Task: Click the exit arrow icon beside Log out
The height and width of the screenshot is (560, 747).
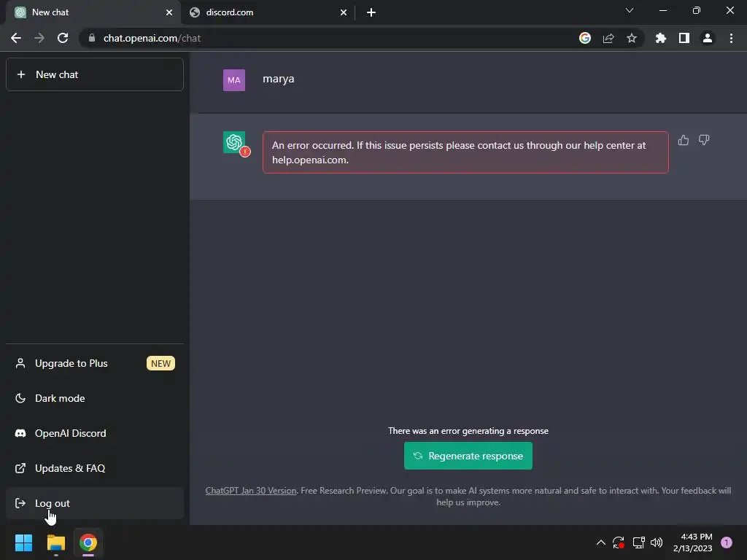Action: (x=20, y=503)
